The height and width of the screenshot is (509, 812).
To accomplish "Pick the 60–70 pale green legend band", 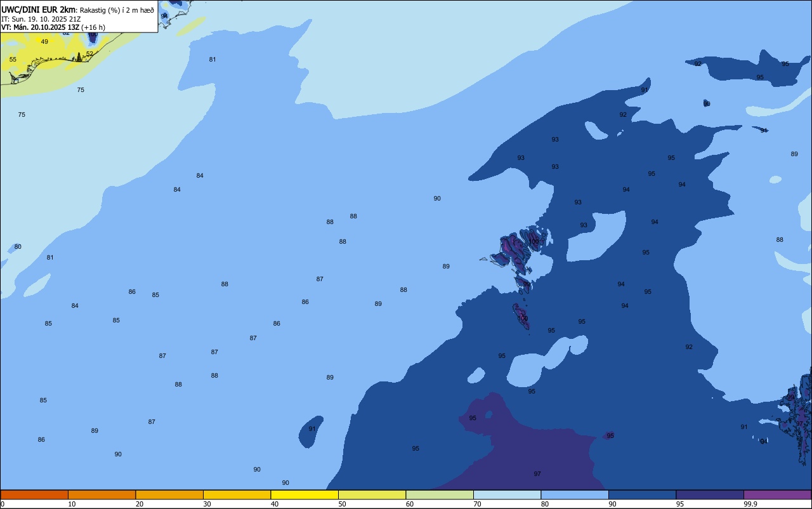I will pos(440,494).
